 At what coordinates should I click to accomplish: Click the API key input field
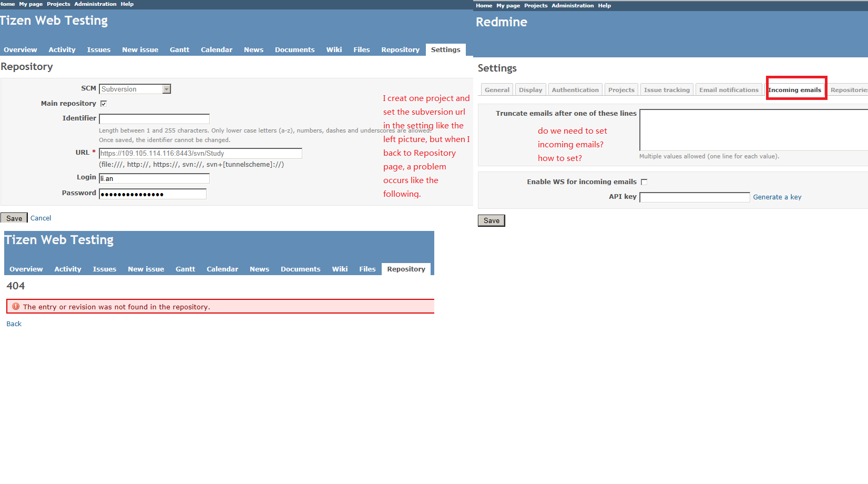coord(695,197)
